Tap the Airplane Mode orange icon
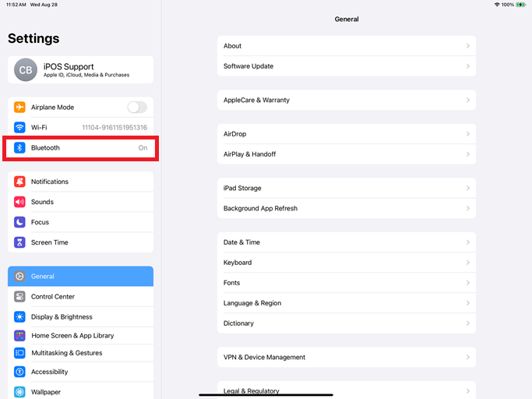Screen dimensions: 532x399 [x=19, y=107]
